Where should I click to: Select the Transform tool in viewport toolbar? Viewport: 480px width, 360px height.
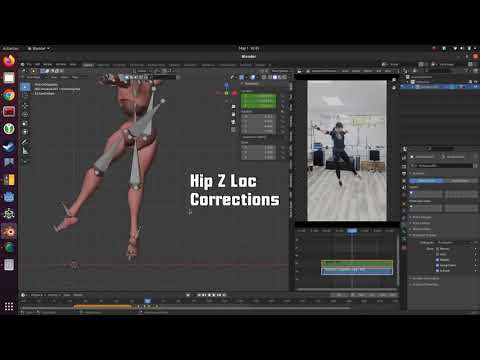[x=25, y=132]
